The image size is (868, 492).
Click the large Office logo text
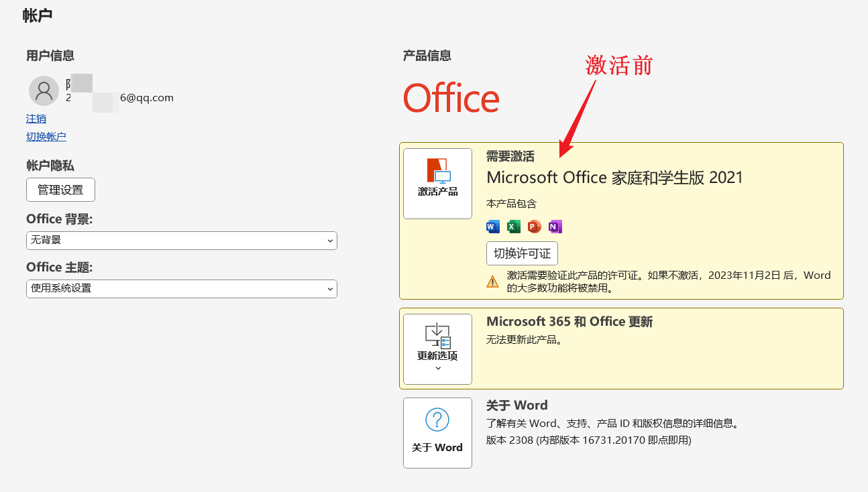tap(451, 99)
